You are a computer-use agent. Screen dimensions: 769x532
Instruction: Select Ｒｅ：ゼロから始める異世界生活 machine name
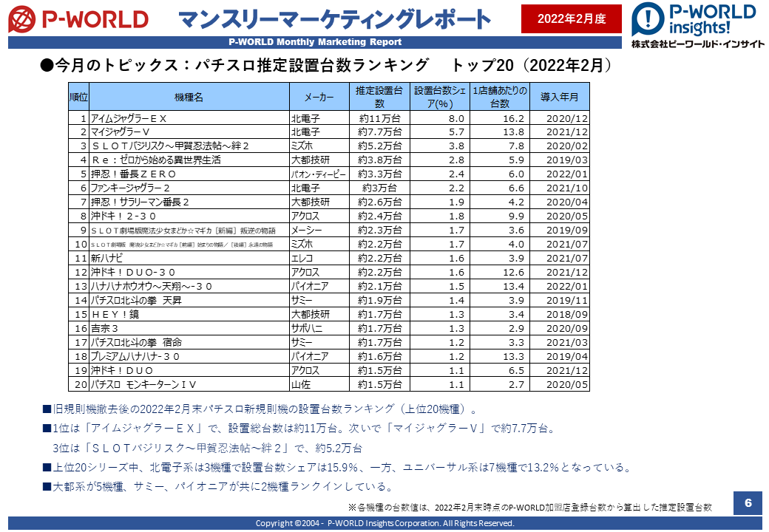click(156, 160)
